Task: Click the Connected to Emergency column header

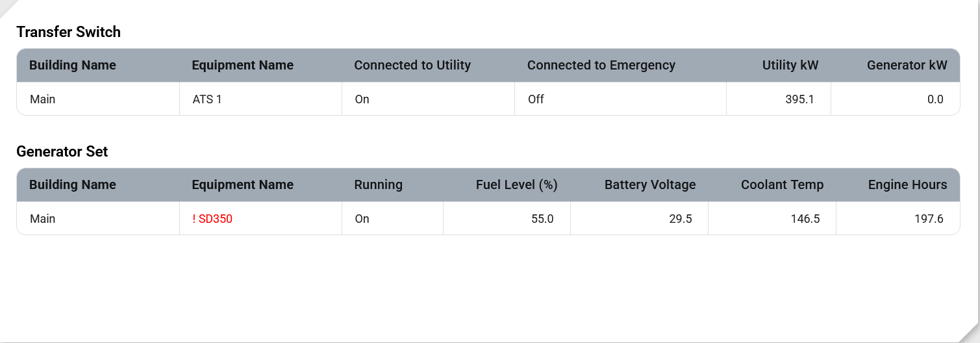Action: pos(601,65)
